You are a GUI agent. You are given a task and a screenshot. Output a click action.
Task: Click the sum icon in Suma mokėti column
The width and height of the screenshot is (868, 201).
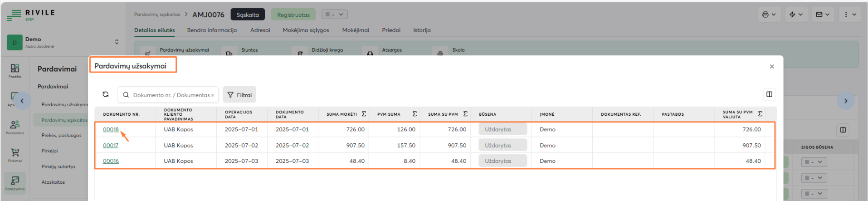tap(364, 114)
